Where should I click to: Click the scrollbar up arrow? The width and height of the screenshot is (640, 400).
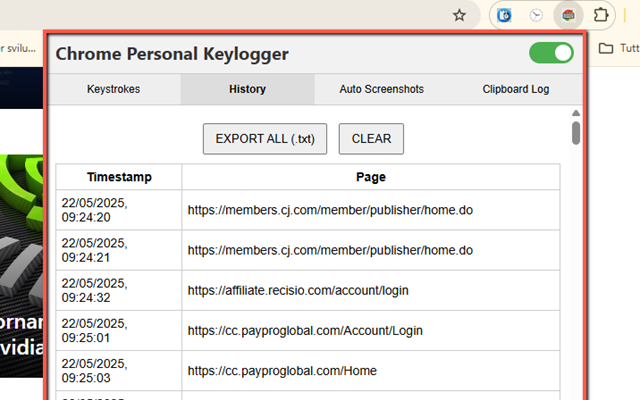576,113
